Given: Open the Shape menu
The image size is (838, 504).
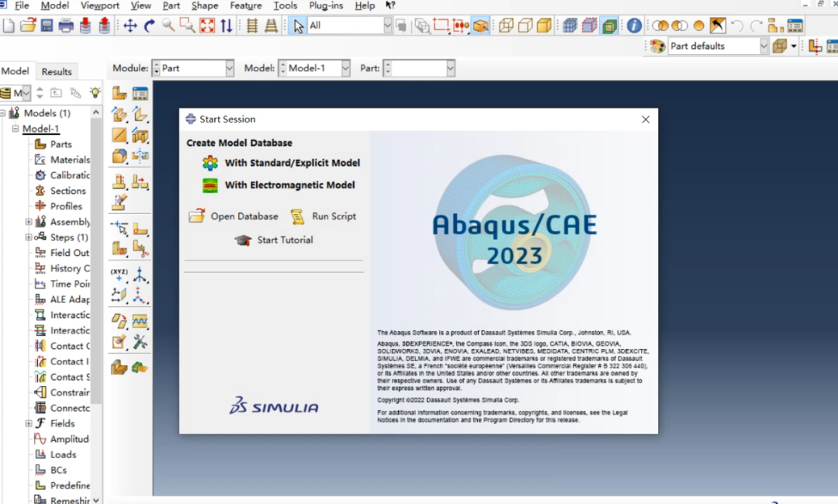Looking at the screenshot, I should pyautogui.click(x=205, y=5).
